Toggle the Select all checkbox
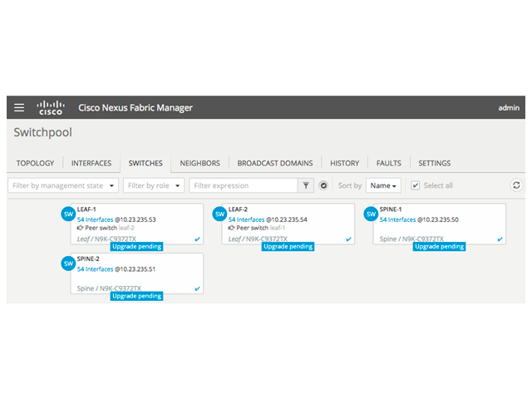The image size is (532, 399). (x=416, y=185)
